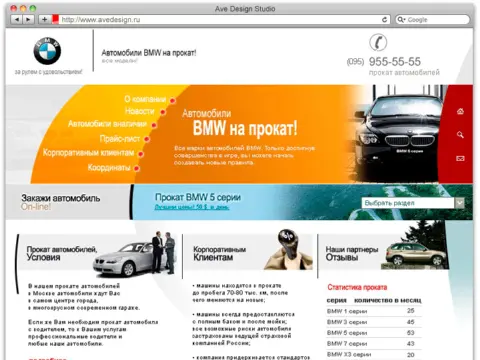
Task: Click red bullet next to 'Новости'
Action: [163, 112]
